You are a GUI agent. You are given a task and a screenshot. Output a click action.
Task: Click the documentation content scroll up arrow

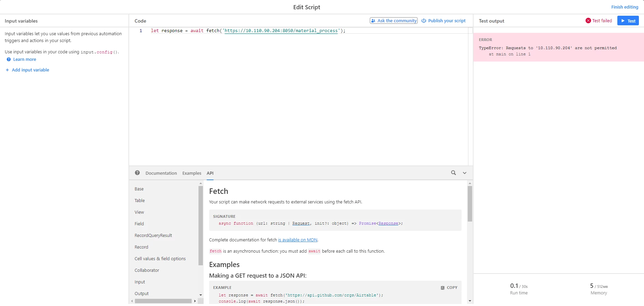click(x=470, y=183)
